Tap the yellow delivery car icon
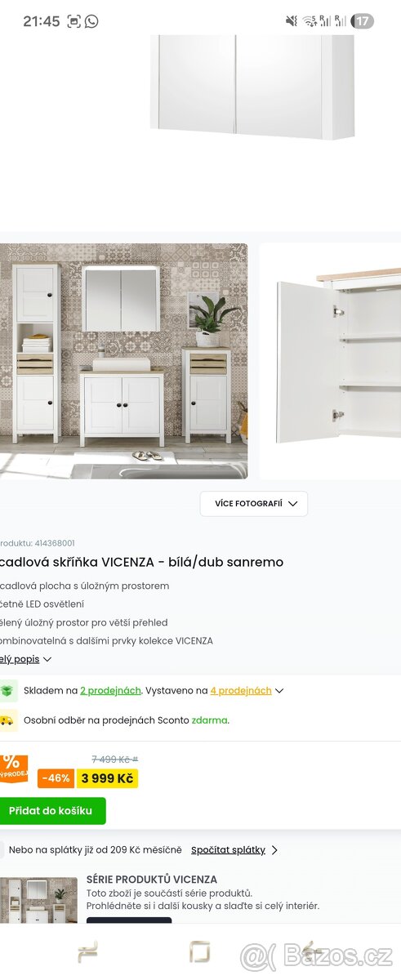Viewport: 401px width, 980px height. pos(7,719)
